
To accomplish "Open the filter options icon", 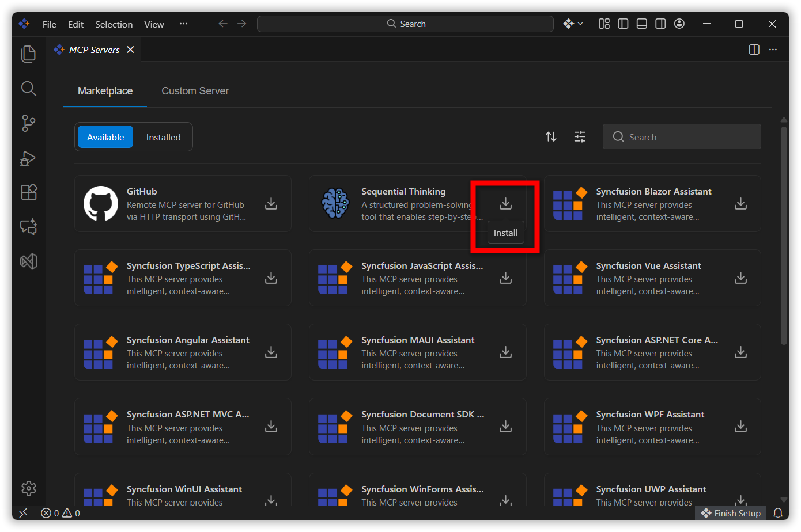I will coord(580,136).
